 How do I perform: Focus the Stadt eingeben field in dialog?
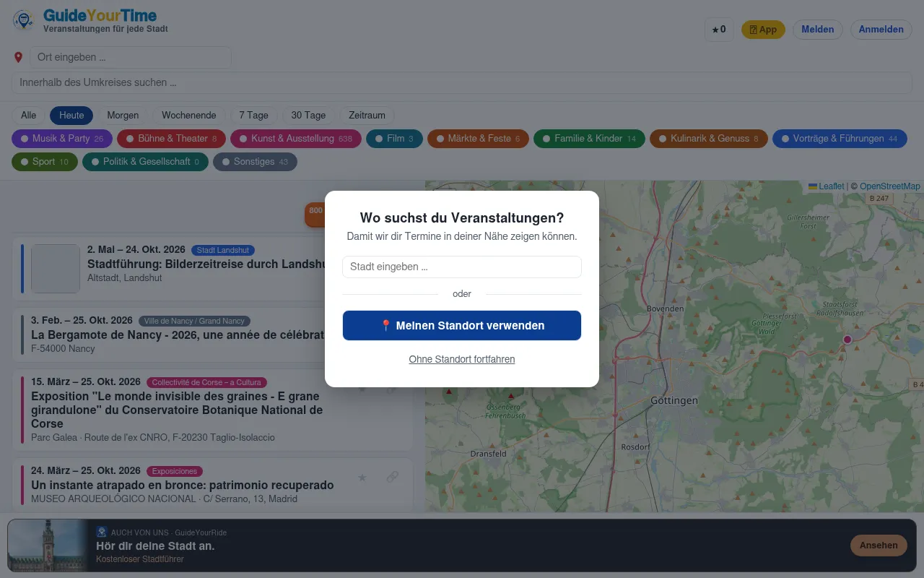pyautogui.click(x=462, y=267)
